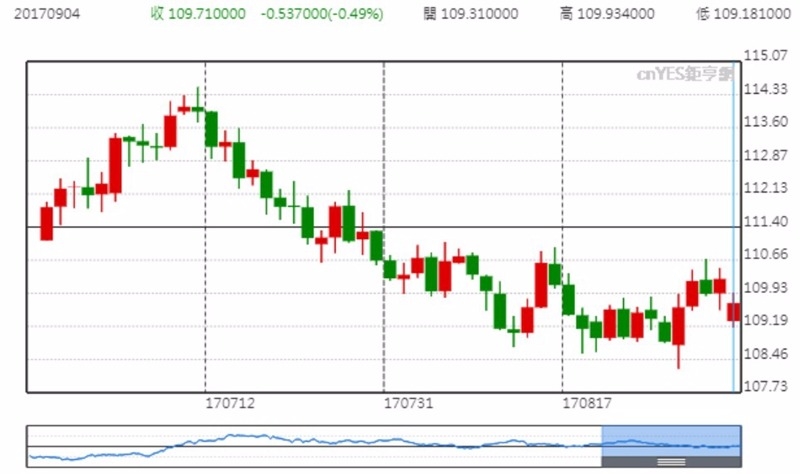Click the 115.07 price axis label

pos(765,55)
